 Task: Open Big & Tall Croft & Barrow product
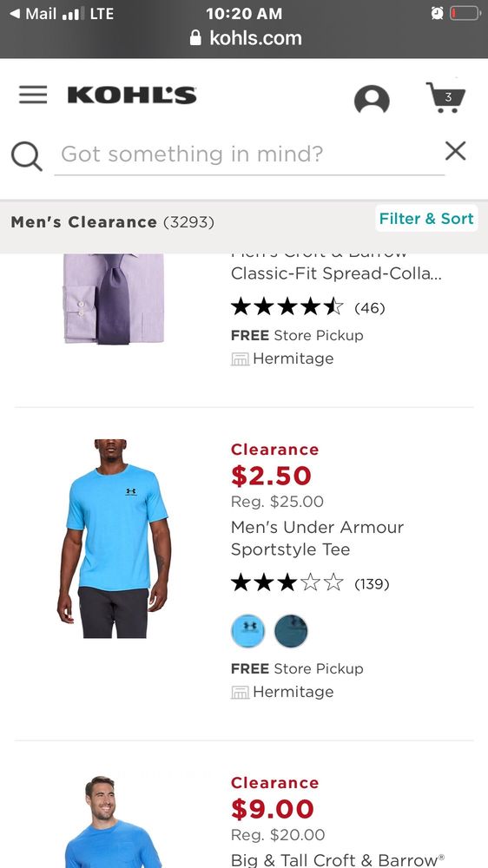point(337,859)
